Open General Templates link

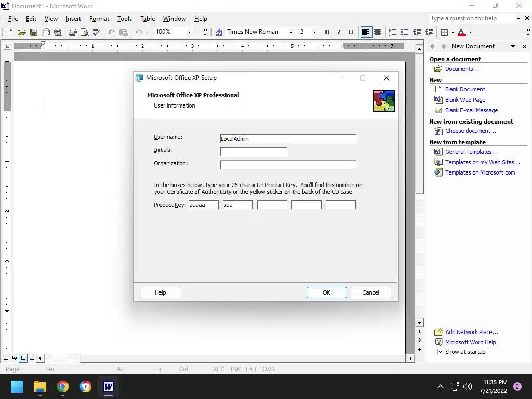pyautogui.click(x=471, y=152)
